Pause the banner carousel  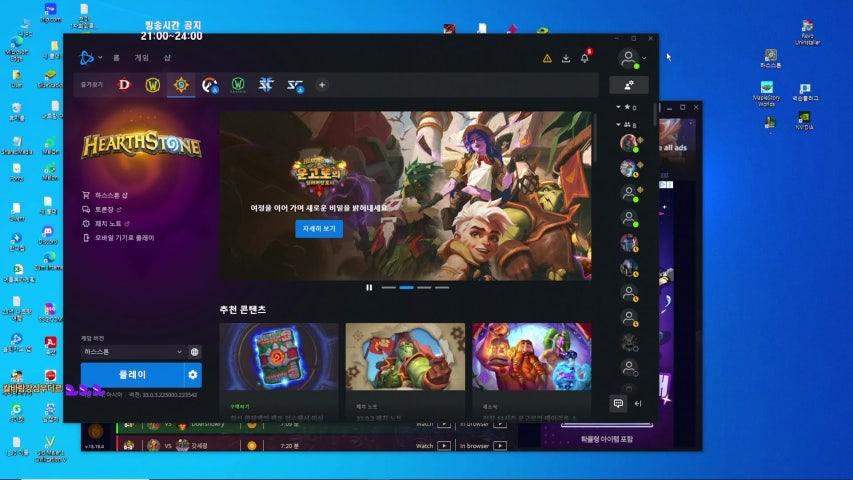pyautogui.click(x=369, y=287)
